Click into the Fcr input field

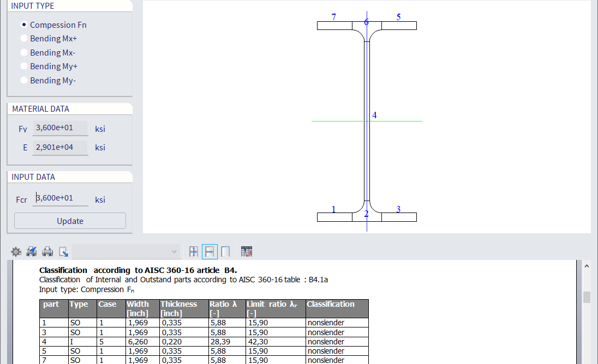[60, 199]
